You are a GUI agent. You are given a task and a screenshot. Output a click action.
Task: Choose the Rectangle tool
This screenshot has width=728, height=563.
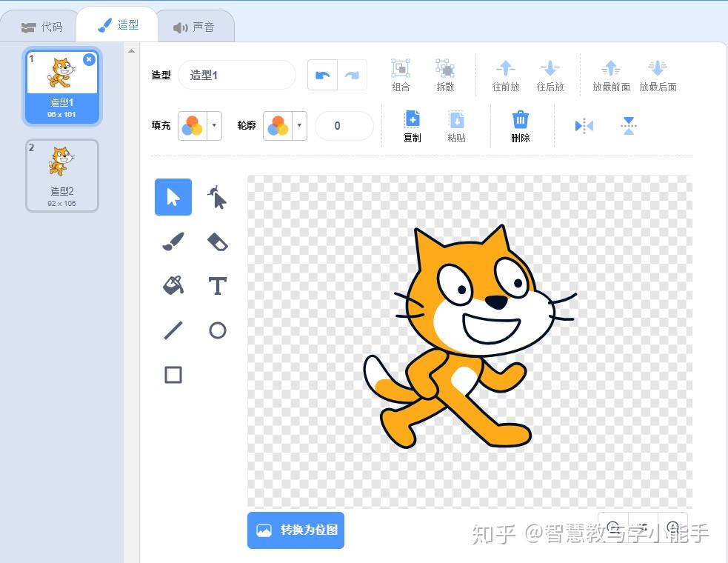coord(173,374)
